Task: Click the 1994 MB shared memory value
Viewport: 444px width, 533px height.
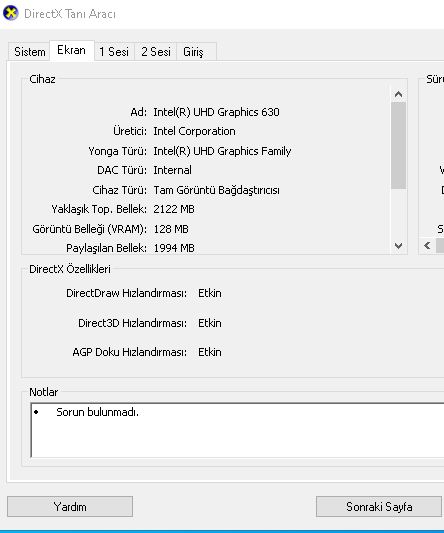Action: tap(174, 248)
